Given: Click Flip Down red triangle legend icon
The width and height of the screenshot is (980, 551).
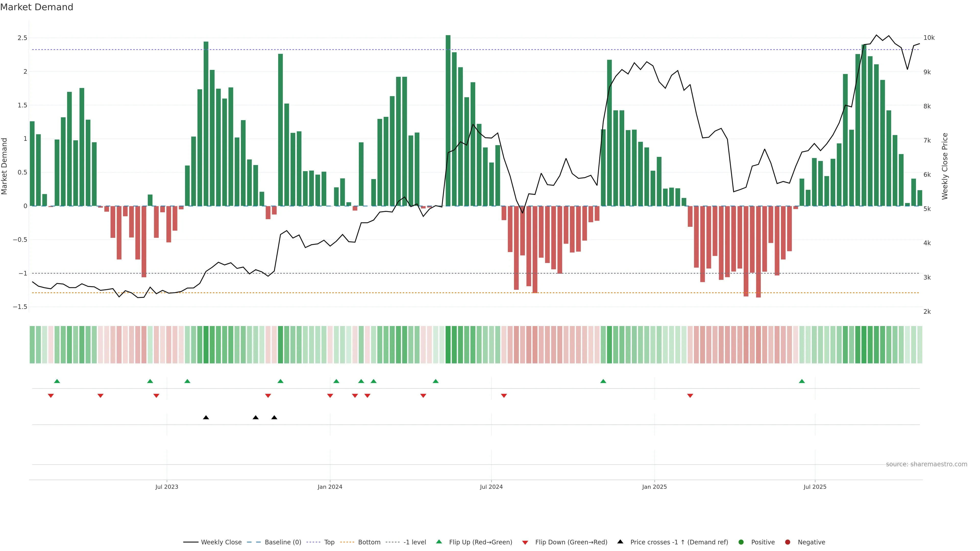Looking at the screenshot, I should [x=525, y=543].
